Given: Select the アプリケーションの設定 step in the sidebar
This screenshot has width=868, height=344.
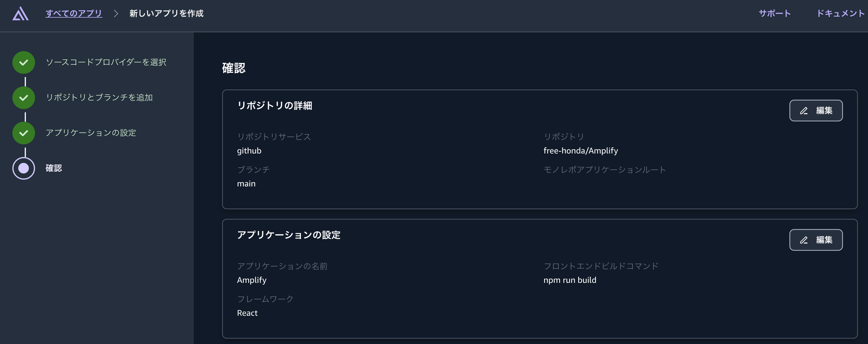Looking at the screenshot, I should 91,133.
